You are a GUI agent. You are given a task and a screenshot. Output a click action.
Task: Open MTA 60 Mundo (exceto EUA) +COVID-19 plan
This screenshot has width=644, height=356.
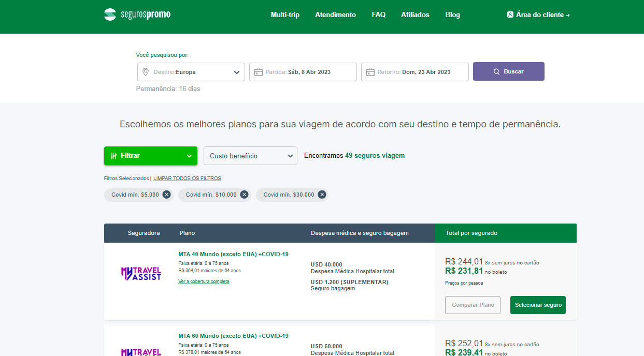click(233, 336)
